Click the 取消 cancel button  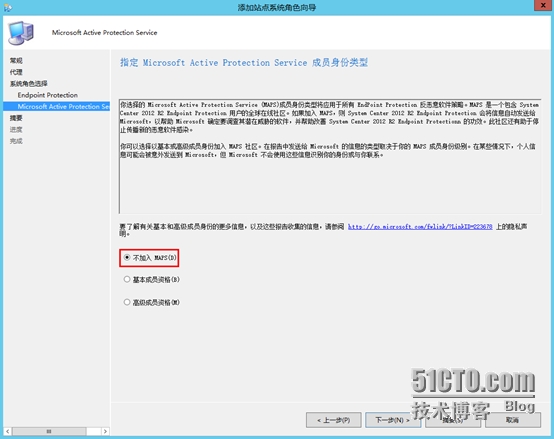(x=513, y=420)
